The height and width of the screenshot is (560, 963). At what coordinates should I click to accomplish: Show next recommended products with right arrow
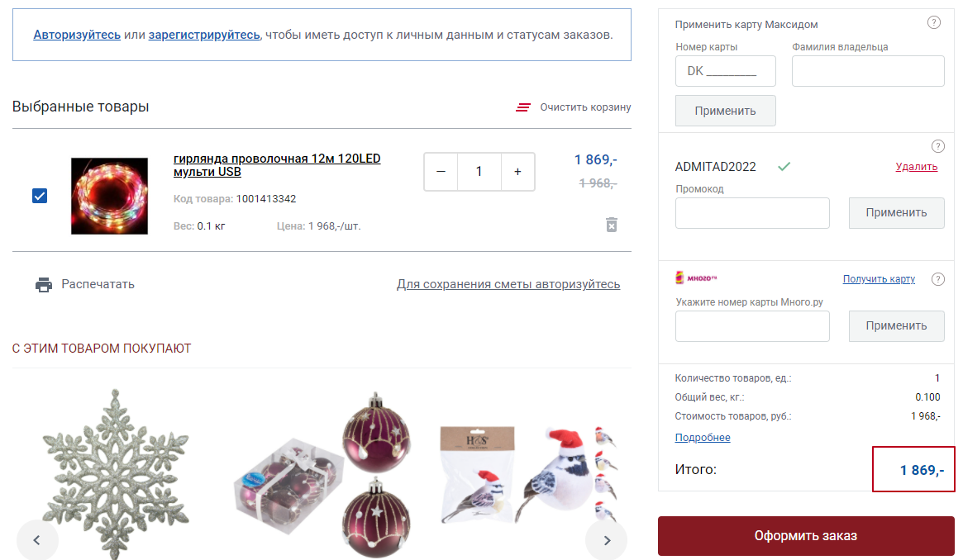[606, 539]
